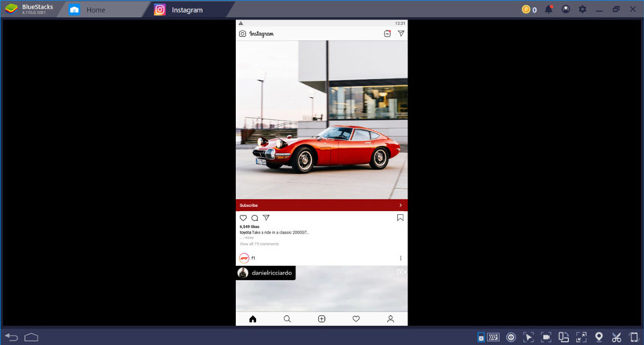Open the activity heart in bottom navigation
The width and height of the screenshot is (644, 345).
point(356,319)
